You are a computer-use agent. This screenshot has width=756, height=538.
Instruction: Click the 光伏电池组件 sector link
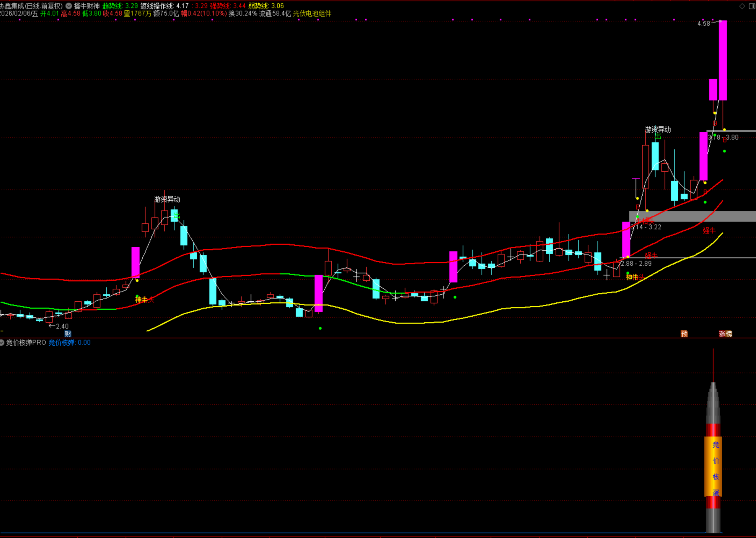coord(312,14)
